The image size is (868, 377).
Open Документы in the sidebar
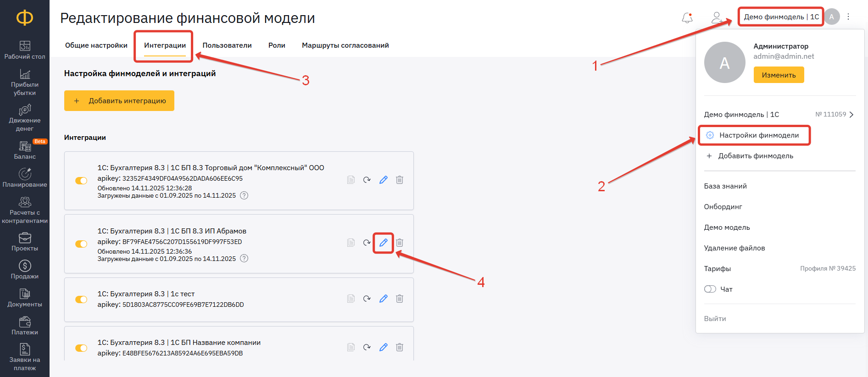tap(25, 298)
